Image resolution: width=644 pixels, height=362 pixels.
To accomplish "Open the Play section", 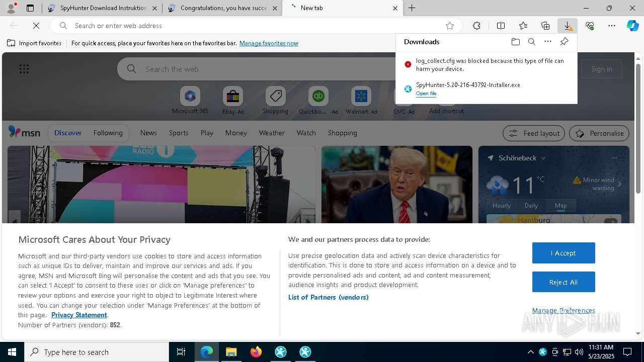I will pos(207,133).
